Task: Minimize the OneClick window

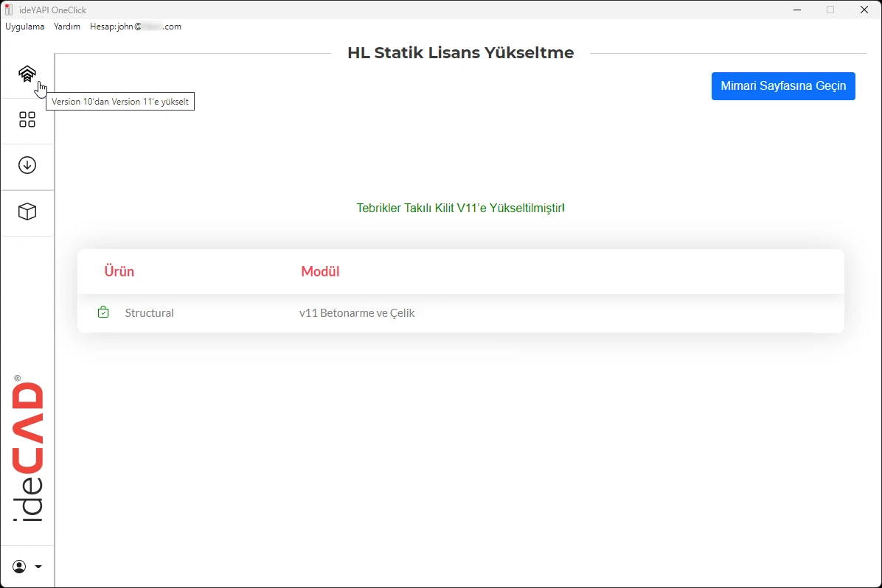Action: [x=797, y=10]
